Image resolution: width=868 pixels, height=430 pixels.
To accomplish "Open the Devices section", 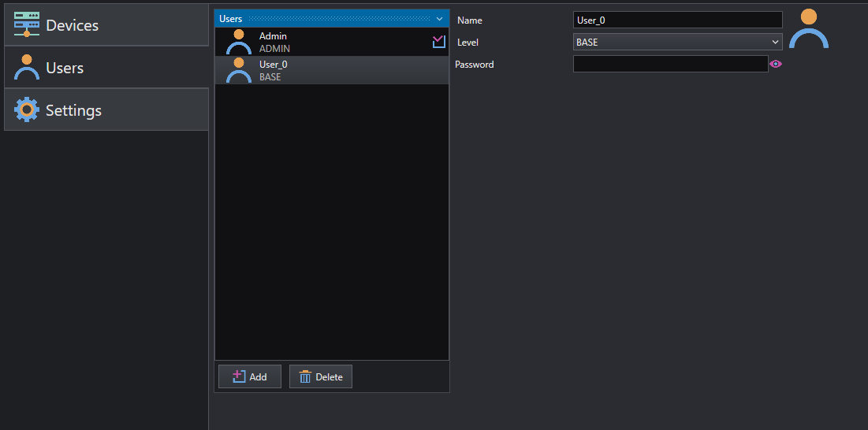I will click(x=106, y=25).
